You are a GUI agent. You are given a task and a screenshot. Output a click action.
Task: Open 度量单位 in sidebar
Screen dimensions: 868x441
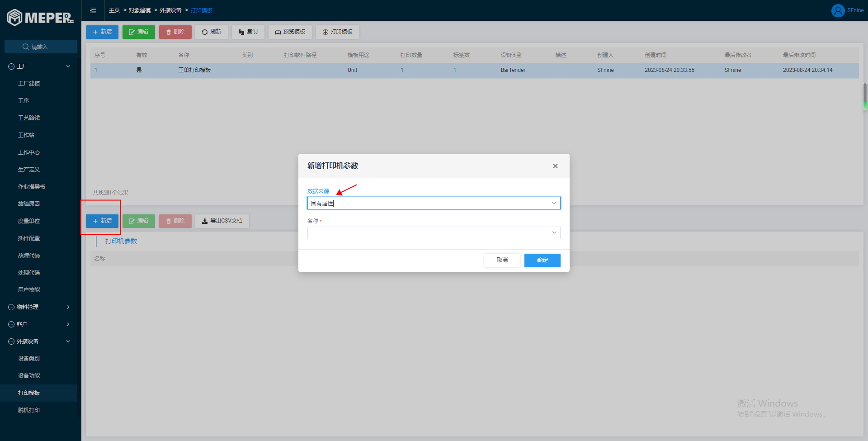(x=29, y=221)
